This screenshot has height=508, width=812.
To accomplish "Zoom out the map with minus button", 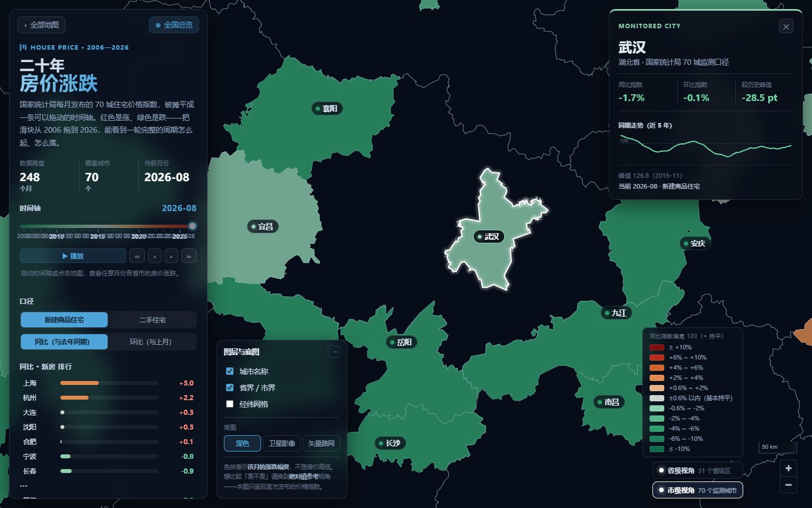I will pyautogui.click(x=788, y=484).
